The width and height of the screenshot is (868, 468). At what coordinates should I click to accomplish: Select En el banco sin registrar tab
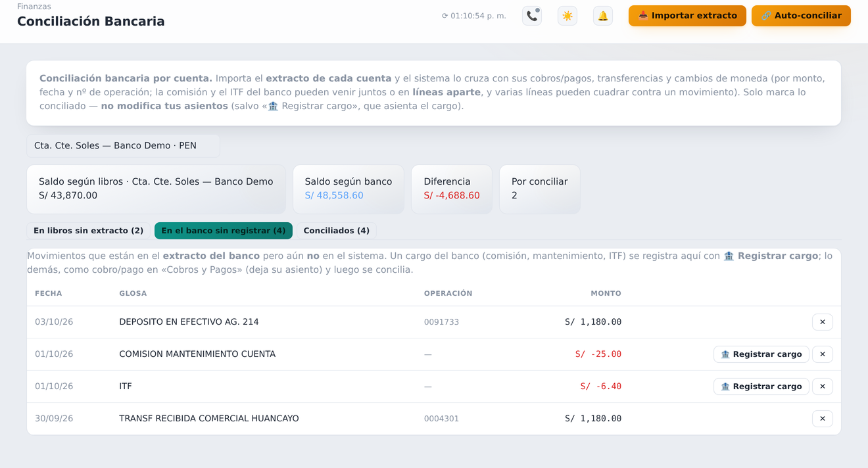[x=224, y=231]
